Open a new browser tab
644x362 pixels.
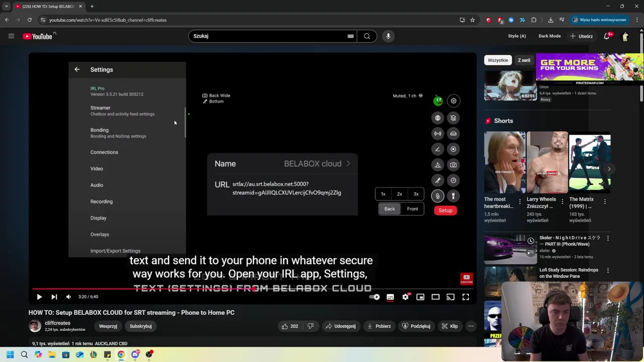92,7
